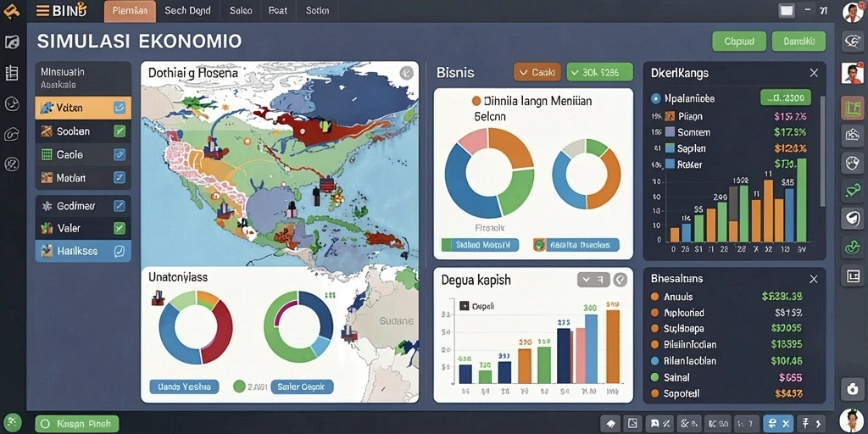Click the hamburger menu icon beside BIN
868x434 pixels.
tap(42, 10)
